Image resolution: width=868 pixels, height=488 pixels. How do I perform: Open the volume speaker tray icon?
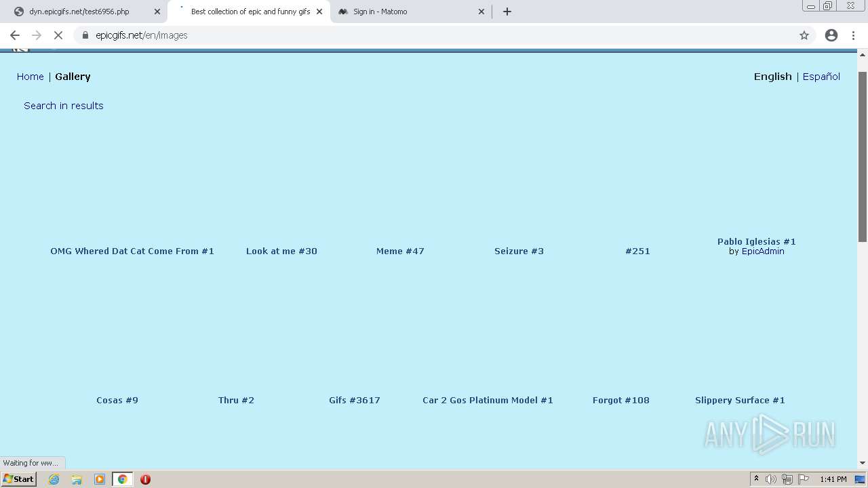coord(771,479)
